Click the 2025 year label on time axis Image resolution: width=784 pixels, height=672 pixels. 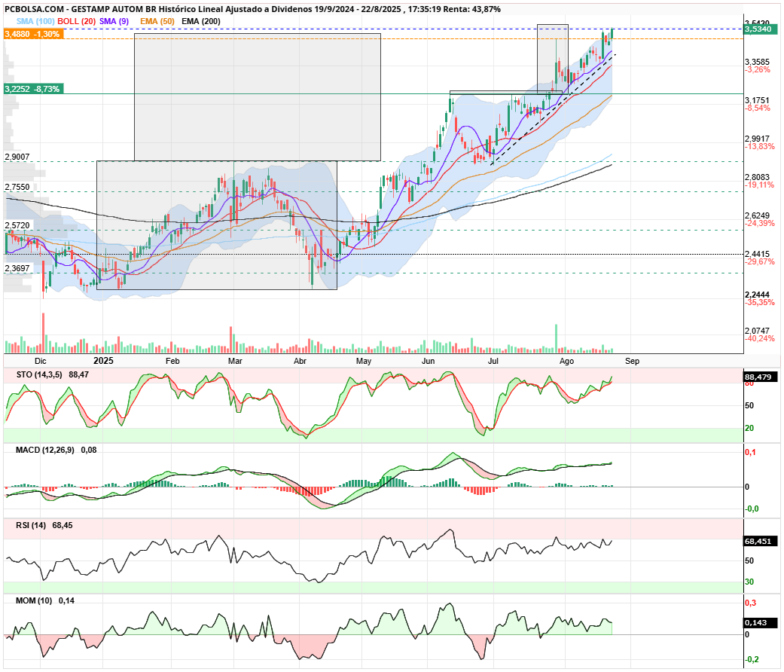103,361
